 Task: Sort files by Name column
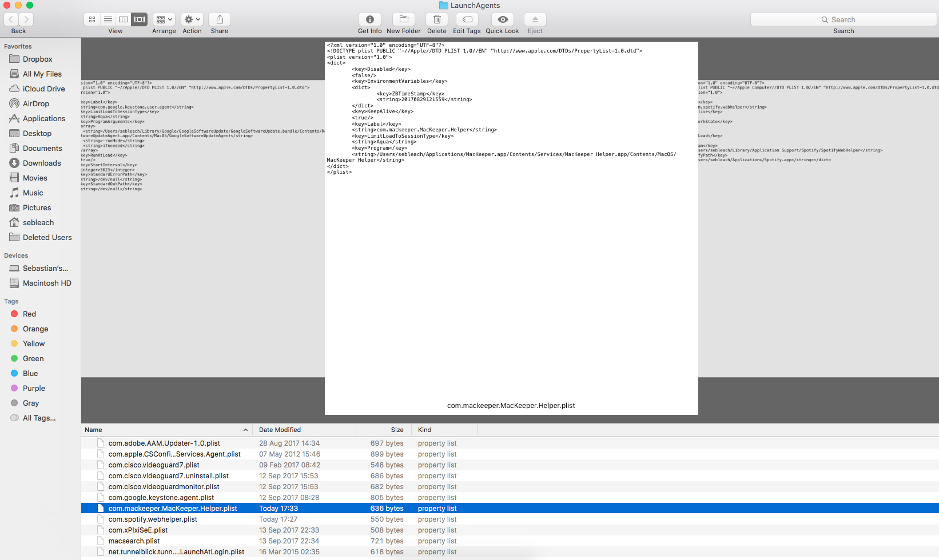[166, 430]
